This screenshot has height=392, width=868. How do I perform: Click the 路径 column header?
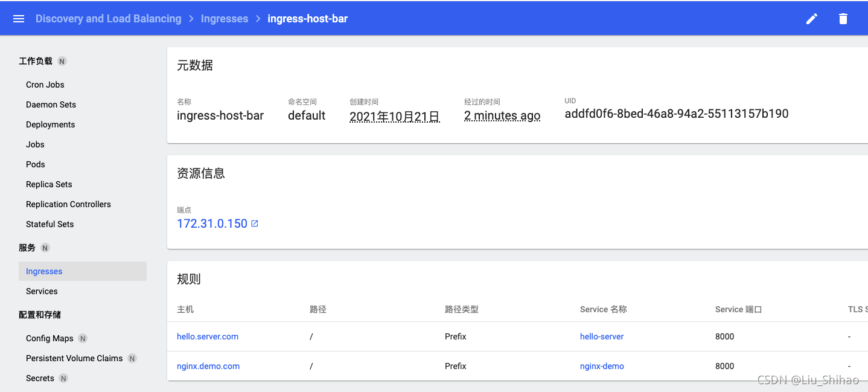coord(318,309)
